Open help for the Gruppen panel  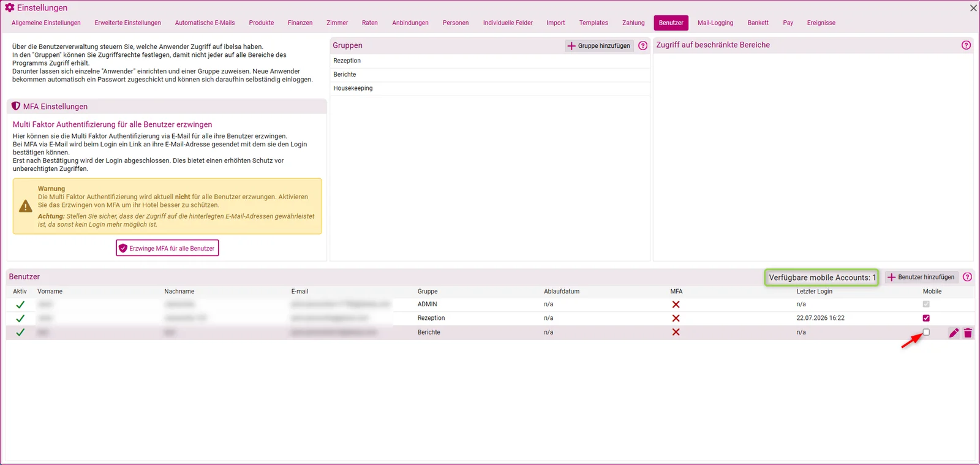click(643, 45)
